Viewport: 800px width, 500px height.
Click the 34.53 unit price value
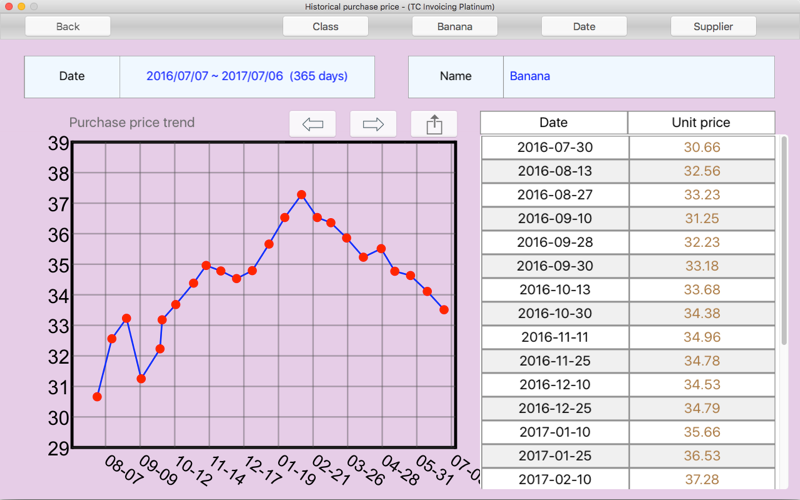(x=702, y=385)
